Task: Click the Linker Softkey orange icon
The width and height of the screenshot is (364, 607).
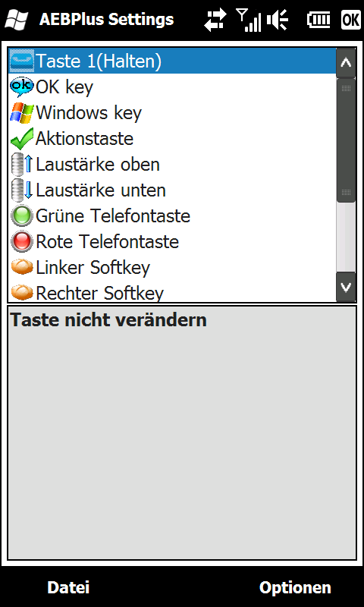Action: (x=22, y=267)
